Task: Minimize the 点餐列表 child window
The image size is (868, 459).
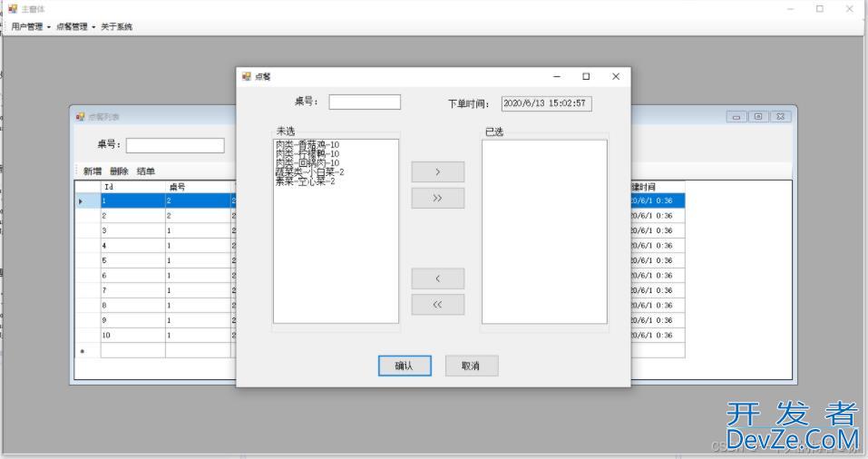Action: coord(736,117)
